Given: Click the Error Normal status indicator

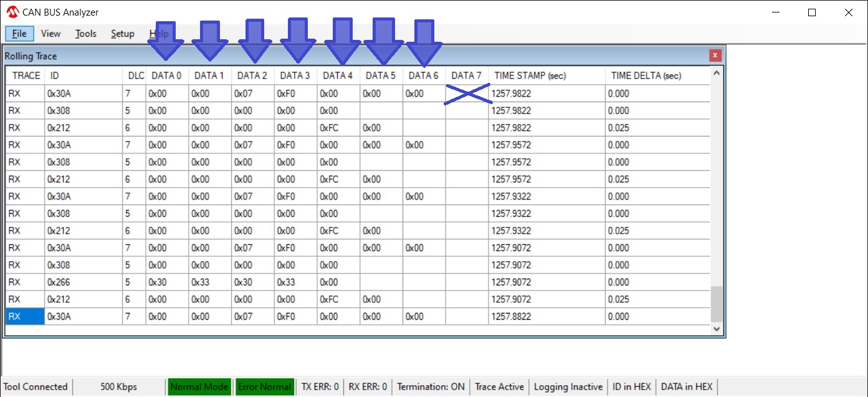Looking at the screenshot, I should [264, 386].
